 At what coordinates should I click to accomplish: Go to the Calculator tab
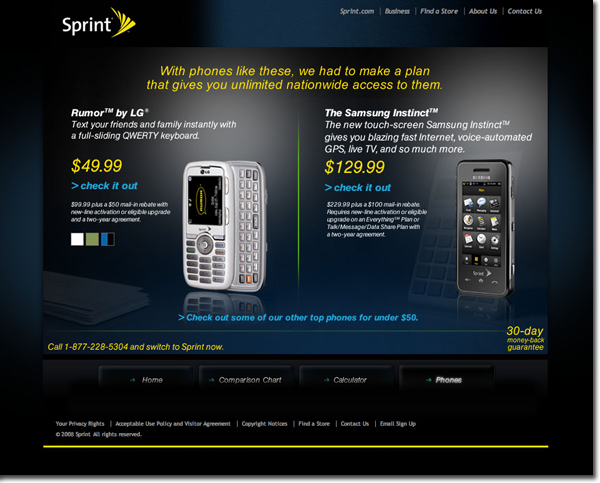click(x=346, y=380)
